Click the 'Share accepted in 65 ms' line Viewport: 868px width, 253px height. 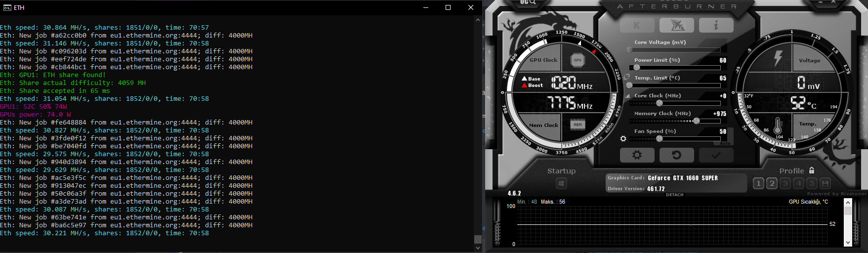[55, 91]
